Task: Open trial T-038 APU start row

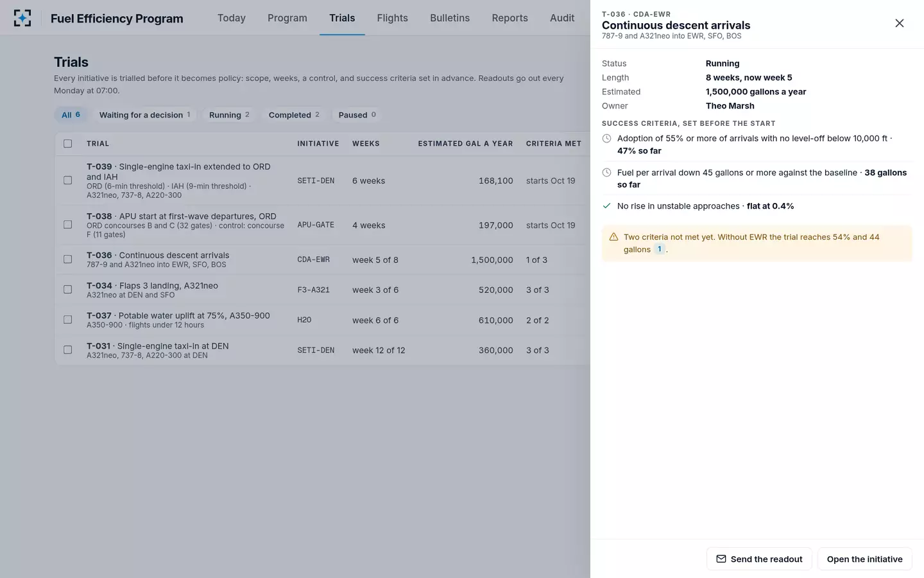Action: point(322,225)
